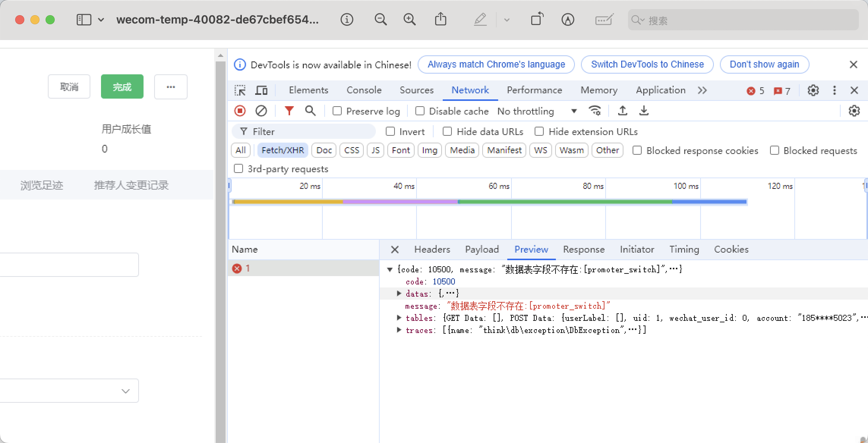Open the Performance panel
Image resolution: width=868 pixels, height=443 pixels.
coord(534,90)
